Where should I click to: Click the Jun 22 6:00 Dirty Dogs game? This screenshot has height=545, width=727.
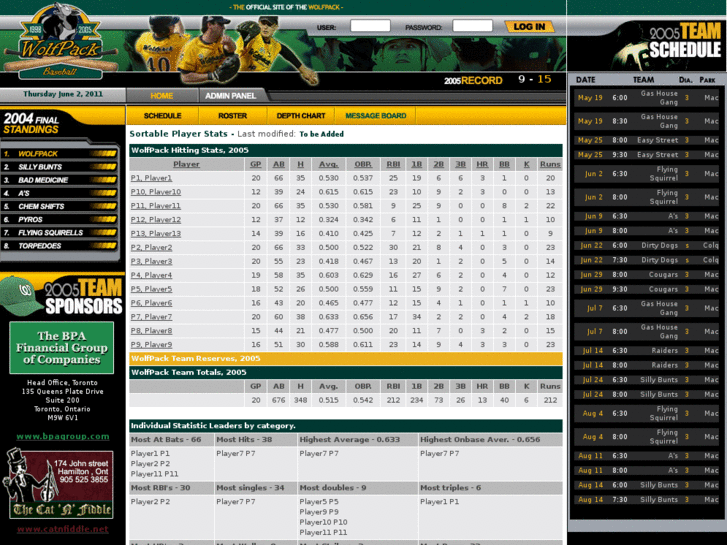[647, 245]
